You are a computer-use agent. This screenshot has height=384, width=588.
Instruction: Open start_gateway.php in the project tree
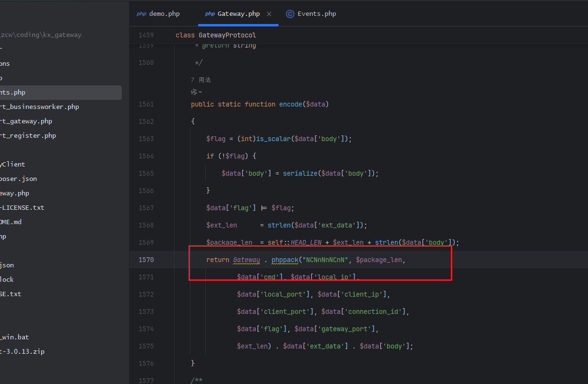tap(26, 121)
